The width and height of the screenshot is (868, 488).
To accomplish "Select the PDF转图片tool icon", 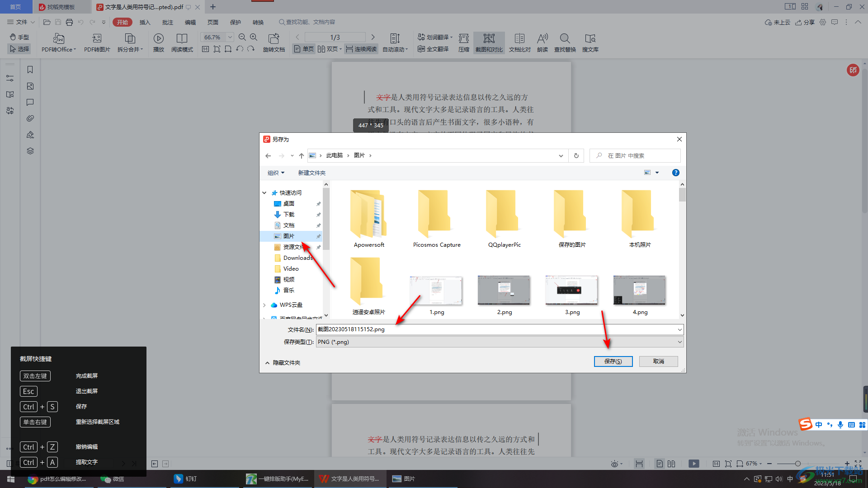I will point(95,42).
